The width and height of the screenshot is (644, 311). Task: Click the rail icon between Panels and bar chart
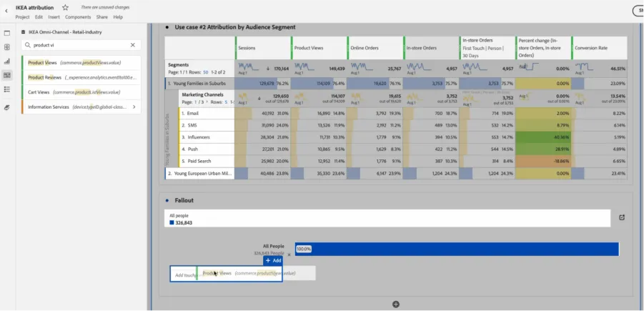[7, 47]
